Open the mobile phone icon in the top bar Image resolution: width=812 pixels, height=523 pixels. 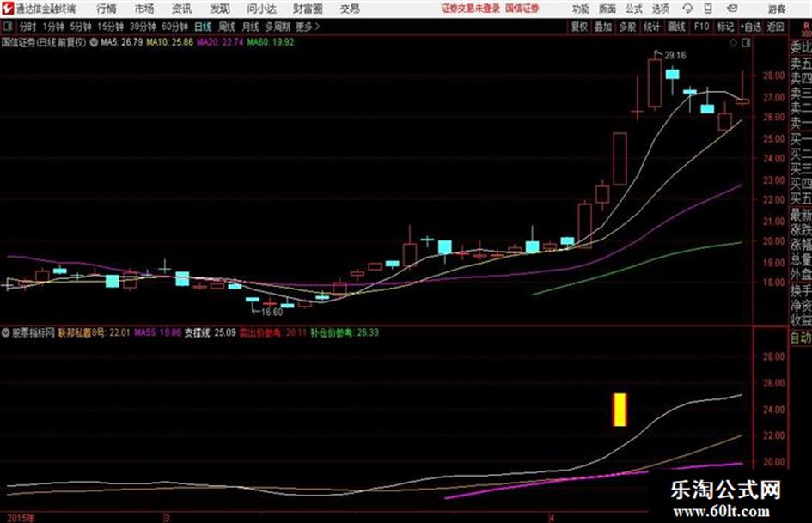coord(708,9)
